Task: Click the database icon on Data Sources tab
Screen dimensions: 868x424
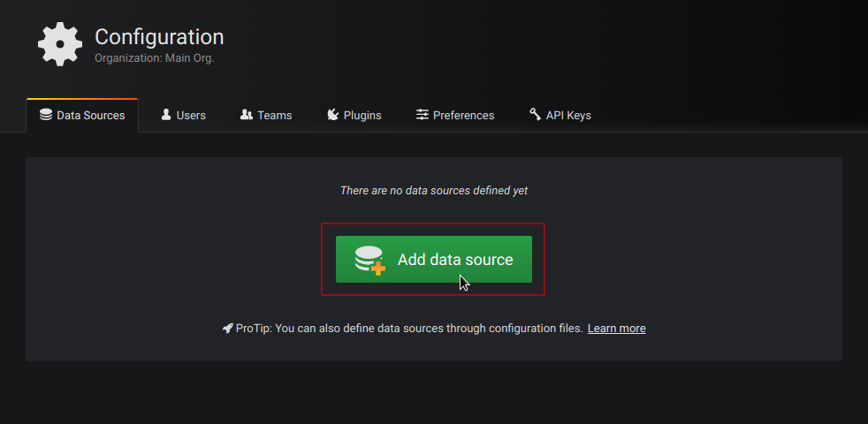Action: tap(46, 115)
